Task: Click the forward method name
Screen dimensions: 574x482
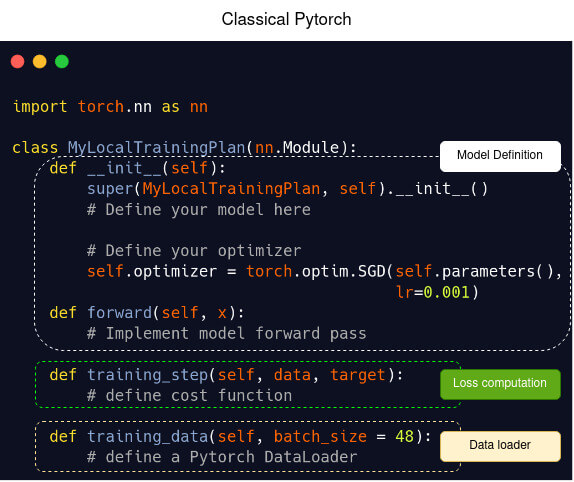Action: pos(119,313)
